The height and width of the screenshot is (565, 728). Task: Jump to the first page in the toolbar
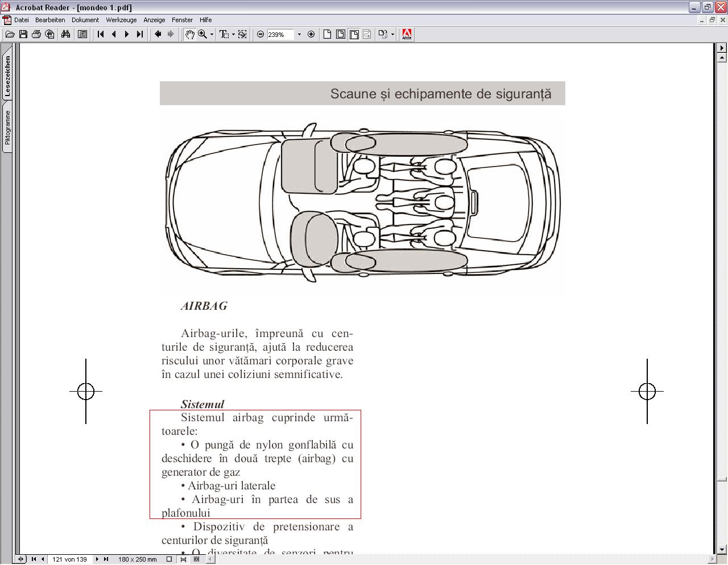[101, 35]
